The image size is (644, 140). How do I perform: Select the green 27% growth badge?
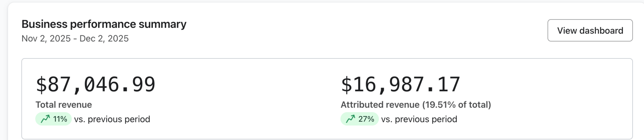pyautogui.click(x=359, y=119)
